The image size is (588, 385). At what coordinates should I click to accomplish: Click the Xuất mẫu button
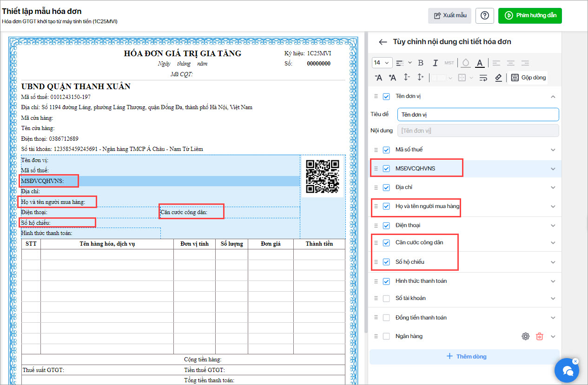pyautogui.click(x=449, y=15)
